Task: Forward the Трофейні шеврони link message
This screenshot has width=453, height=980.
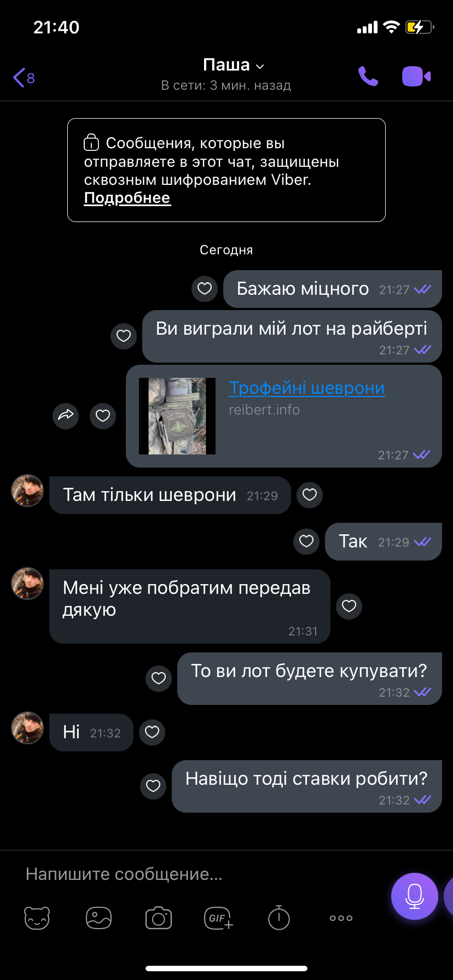Action: point(66,416)
